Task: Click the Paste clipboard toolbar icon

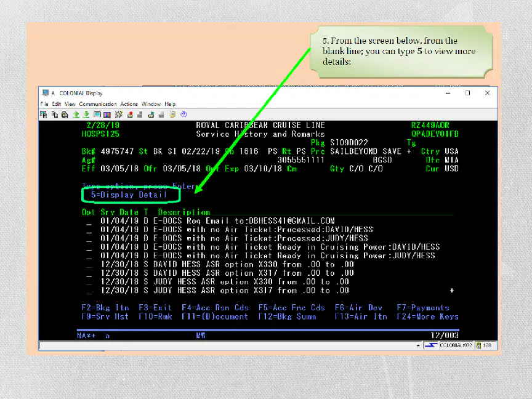Action: tap(65, 115)
